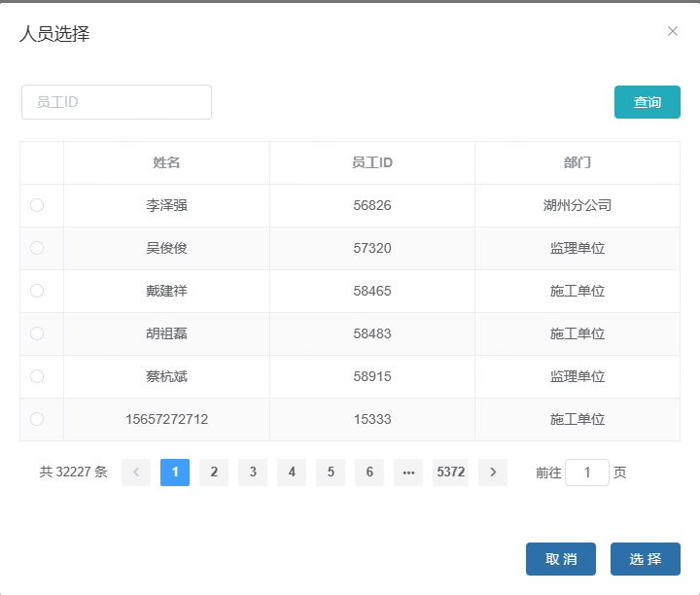This screenshot has width=700, height=595.
Task: Navigate to page 6
Action: pyautogui.click(x=369, y=472)
